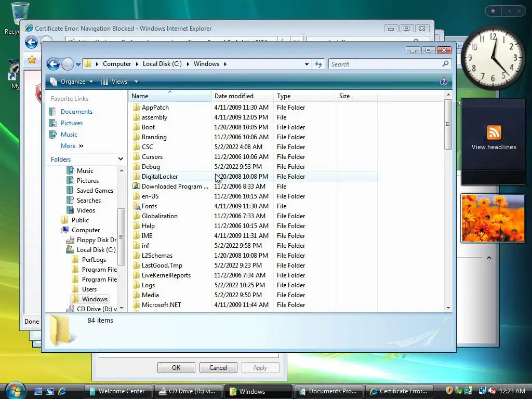Expand the arrow after Windows breadcrumb
Screen dimensions: 532x399
(225, 64)
